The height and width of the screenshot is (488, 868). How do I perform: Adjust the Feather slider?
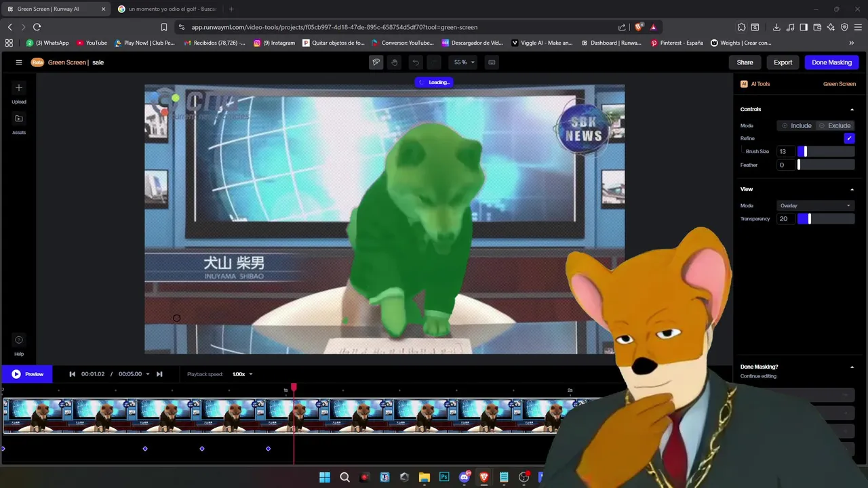pos(825,165)
